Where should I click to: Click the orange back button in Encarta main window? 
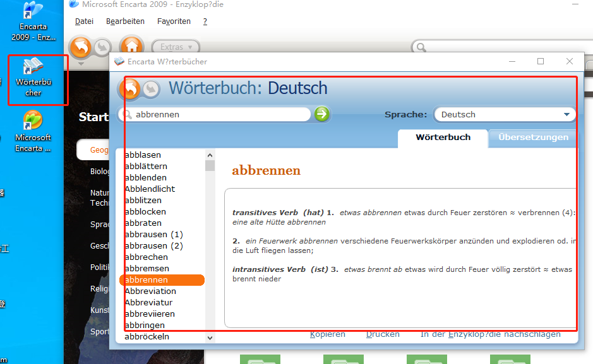click(x=81, y=47)
